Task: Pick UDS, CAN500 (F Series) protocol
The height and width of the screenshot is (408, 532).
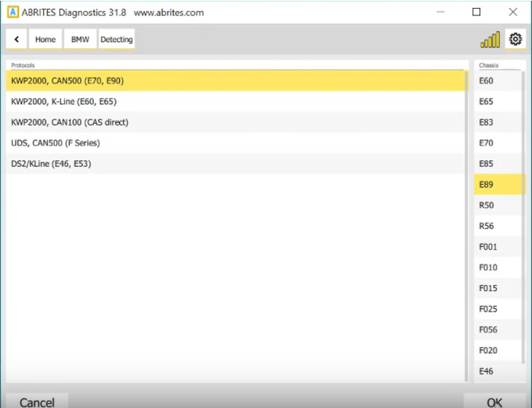Action: 235,143
